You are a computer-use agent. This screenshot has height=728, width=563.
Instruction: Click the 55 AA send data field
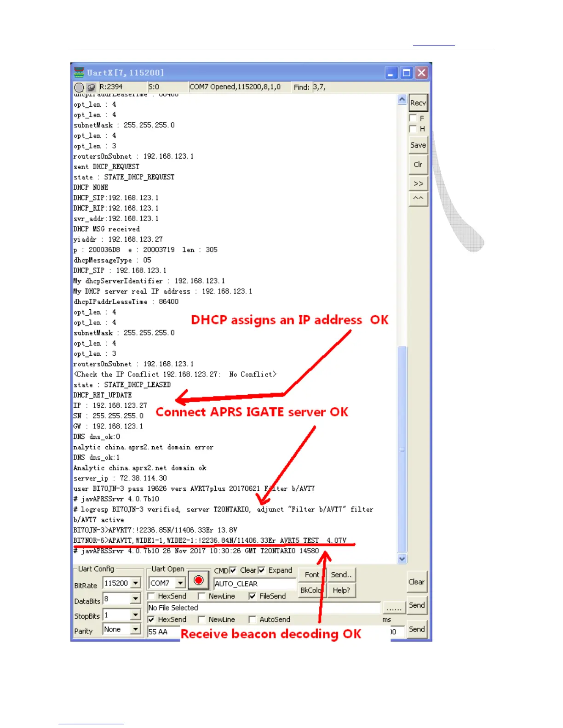(164, 632)
